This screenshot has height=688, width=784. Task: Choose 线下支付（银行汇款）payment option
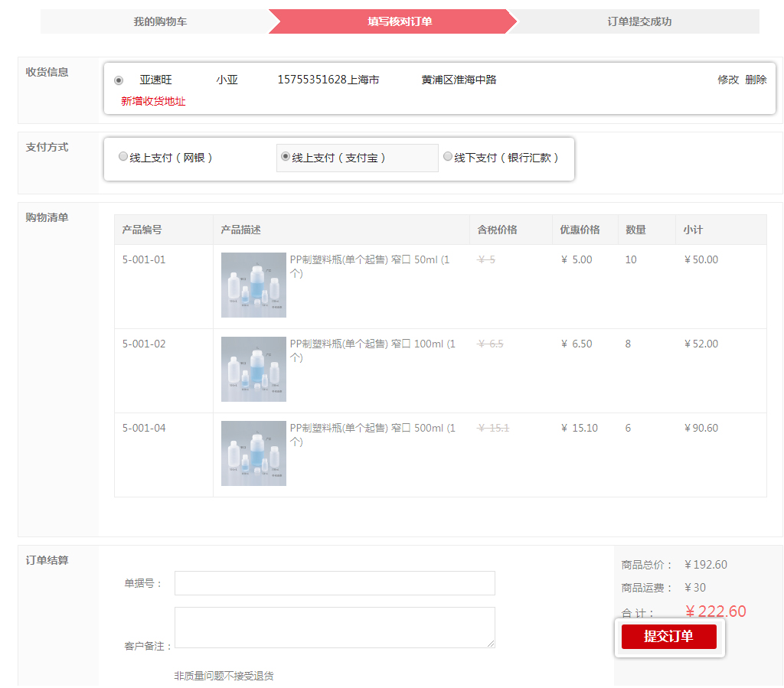(x=448, y=157)
